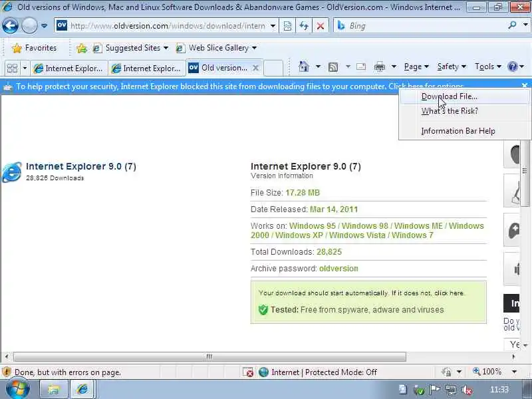532x399 pixels.
Task: Click the browser Back arrow button
Action: (10, 26)
